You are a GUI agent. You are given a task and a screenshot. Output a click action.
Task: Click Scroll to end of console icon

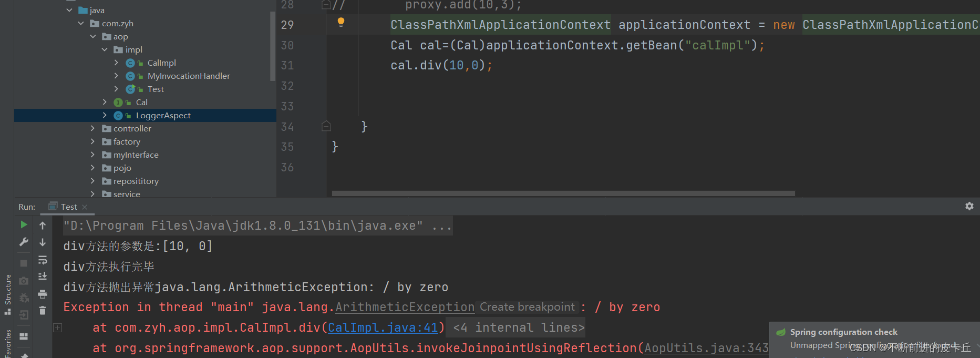coord(43,277)
